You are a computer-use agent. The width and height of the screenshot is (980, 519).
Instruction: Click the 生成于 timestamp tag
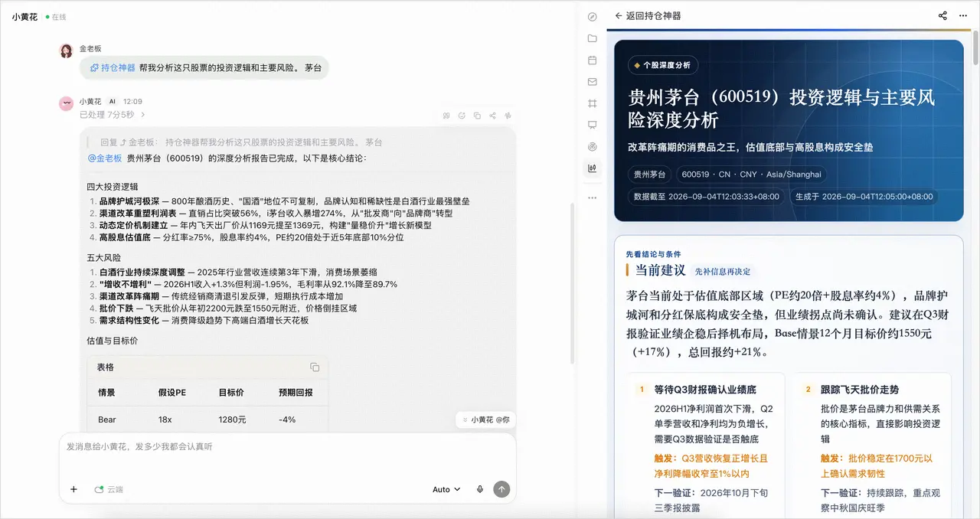point(864,197)
